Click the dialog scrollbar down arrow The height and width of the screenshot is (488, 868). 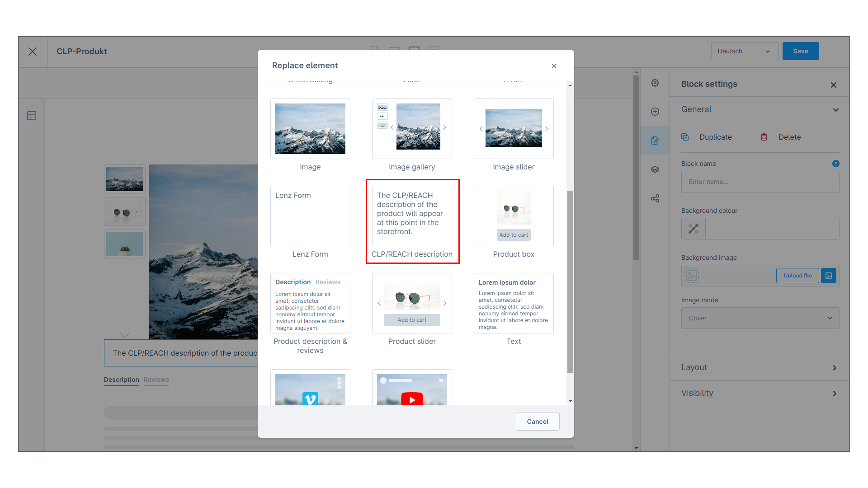coord(570,401)
